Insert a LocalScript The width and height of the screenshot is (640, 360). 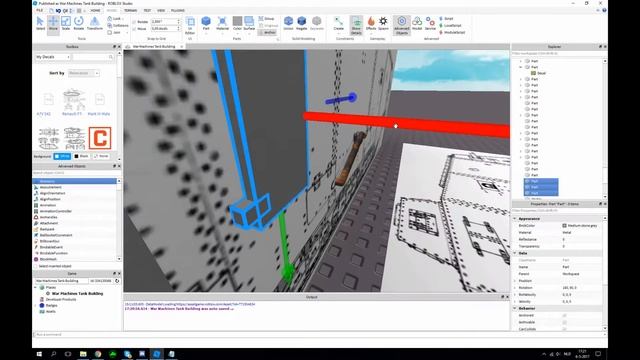[x=450, y=25]
